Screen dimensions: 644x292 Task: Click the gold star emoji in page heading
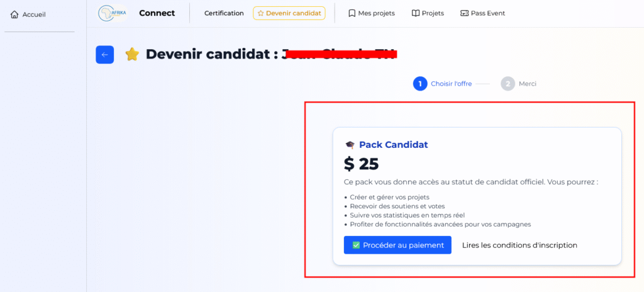(x=132, y=54)
